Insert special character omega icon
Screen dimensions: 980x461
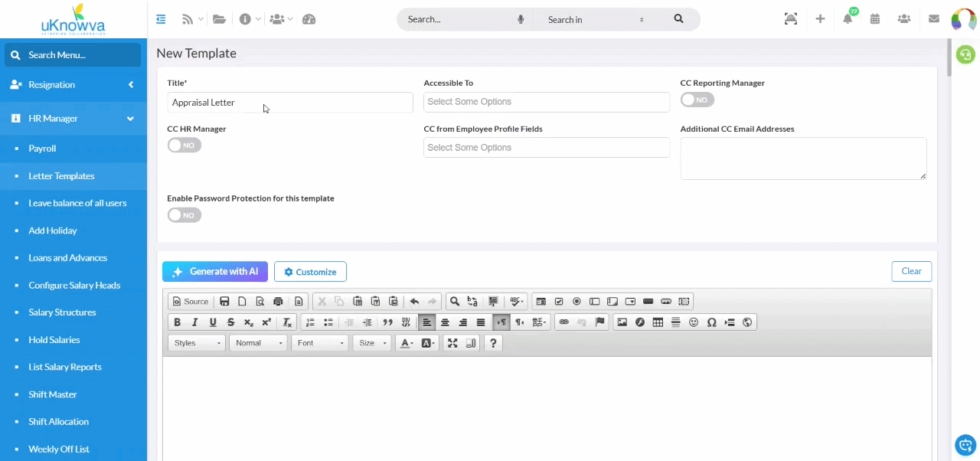point(711,322)
